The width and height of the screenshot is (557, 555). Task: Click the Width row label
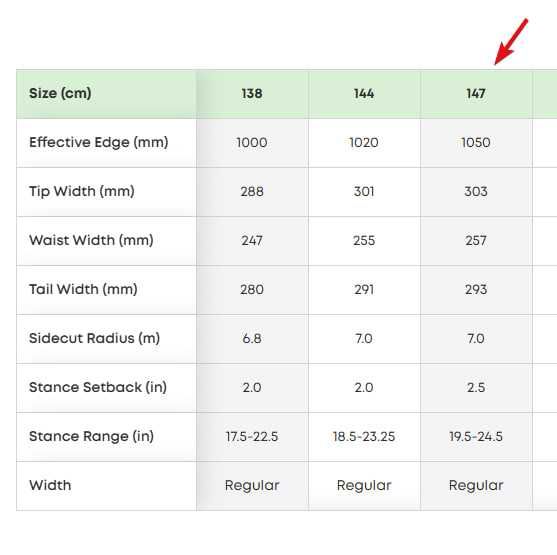click(x=50, y=486)
